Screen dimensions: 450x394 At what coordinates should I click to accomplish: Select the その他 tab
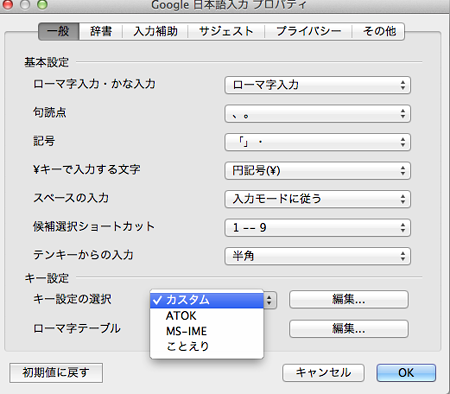pos(379,31)
